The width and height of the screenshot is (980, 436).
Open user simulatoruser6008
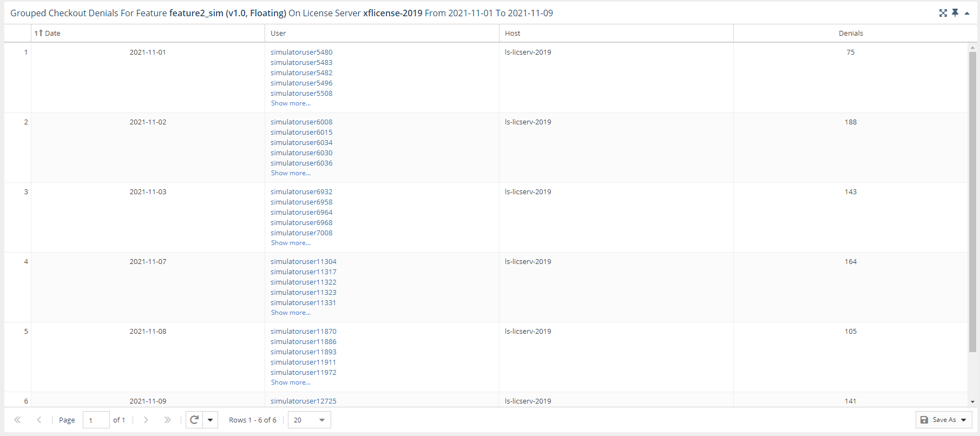click(301, 122)
